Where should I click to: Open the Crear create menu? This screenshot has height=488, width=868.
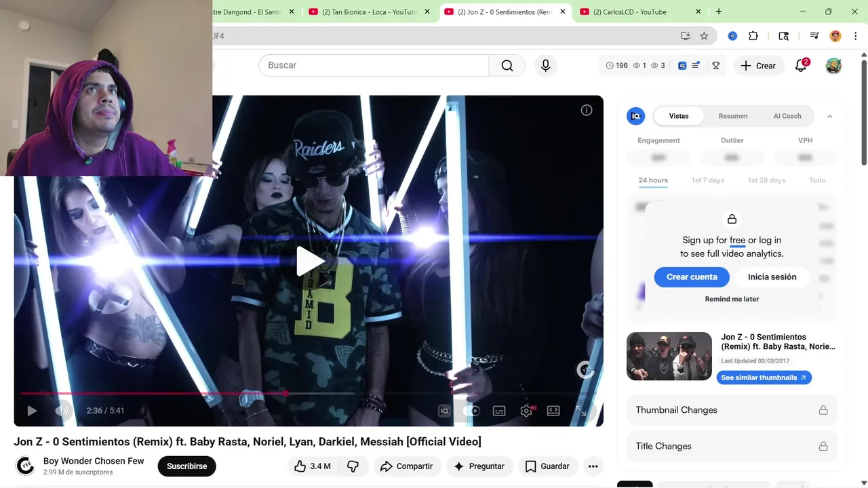click(758, 66)
